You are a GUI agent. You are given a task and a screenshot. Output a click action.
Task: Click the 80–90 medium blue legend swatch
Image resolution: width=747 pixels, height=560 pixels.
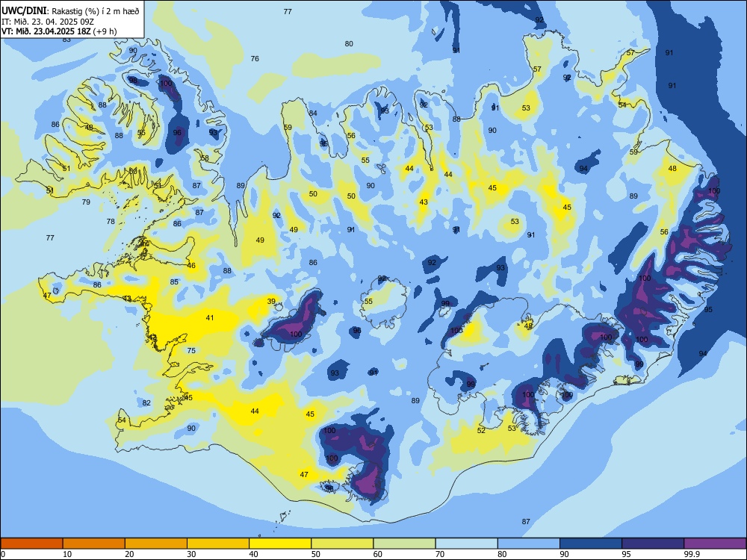529,544
